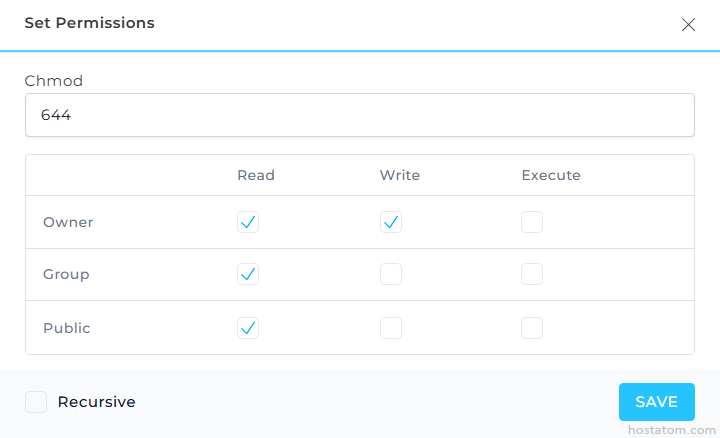This screenshot has height=438, width=720.
Task: Enable Group Write permission checkbox
Action: point(391,274)
